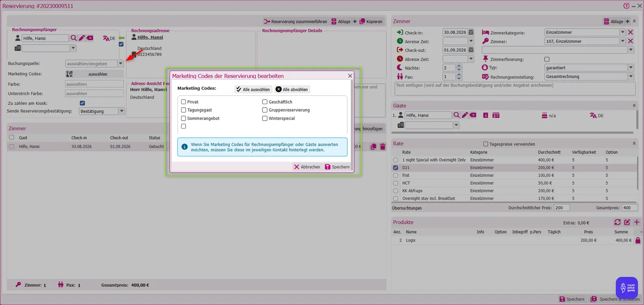Add a new product with plus icon
Image resolution: width=644 pixels, height=305 pixels.
pyautogui.click(x=637, y=222)
